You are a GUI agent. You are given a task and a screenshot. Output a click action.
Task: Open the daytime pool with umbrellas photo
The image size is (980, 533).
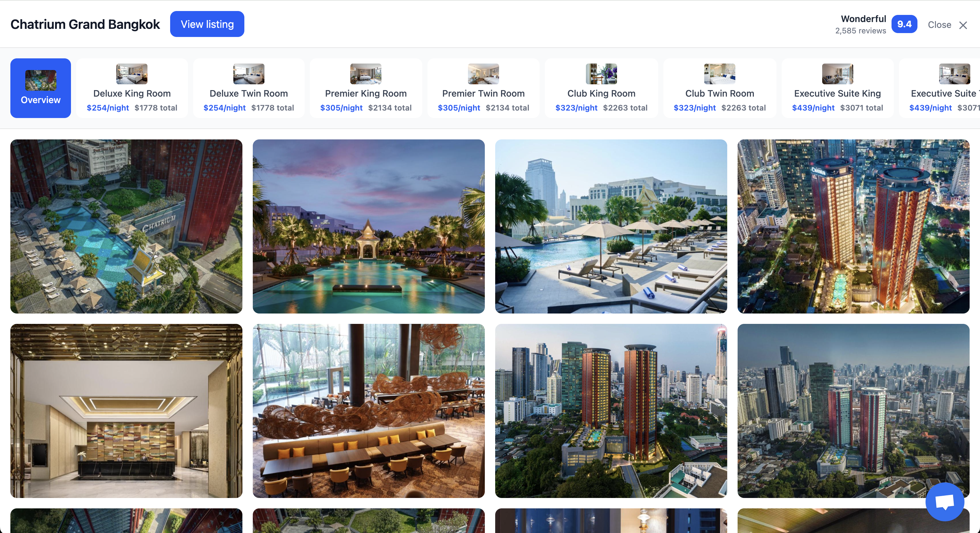coord(611,227)
